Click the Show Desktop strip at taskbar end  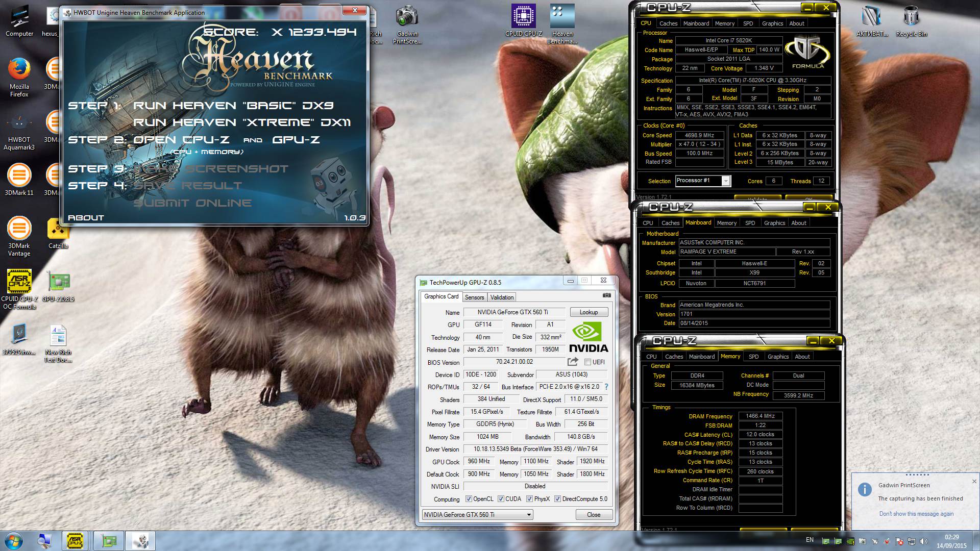click(x=976, y=541)
